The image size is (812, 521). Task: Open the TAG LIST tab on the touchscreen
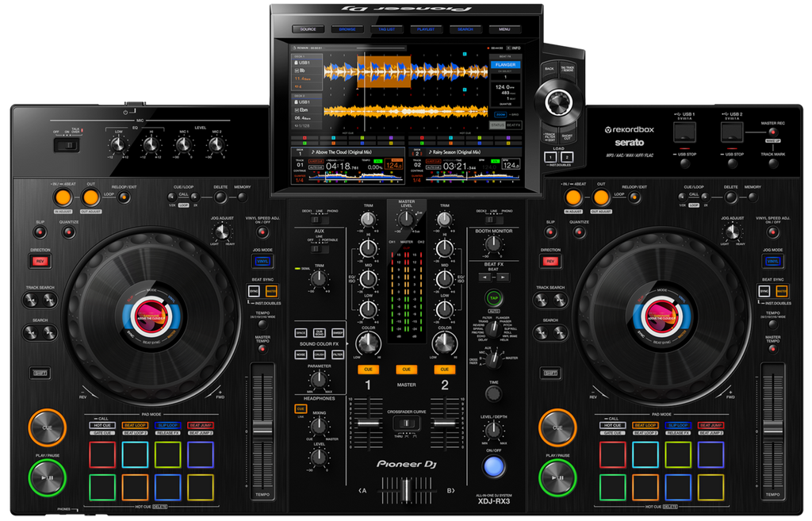(x=386, y=29)
